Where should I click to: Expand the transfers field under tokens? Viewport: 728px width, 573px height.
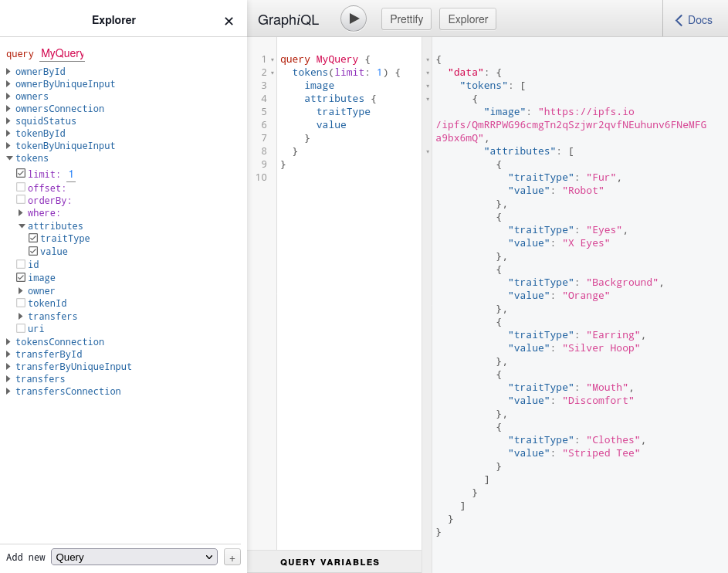20,316
